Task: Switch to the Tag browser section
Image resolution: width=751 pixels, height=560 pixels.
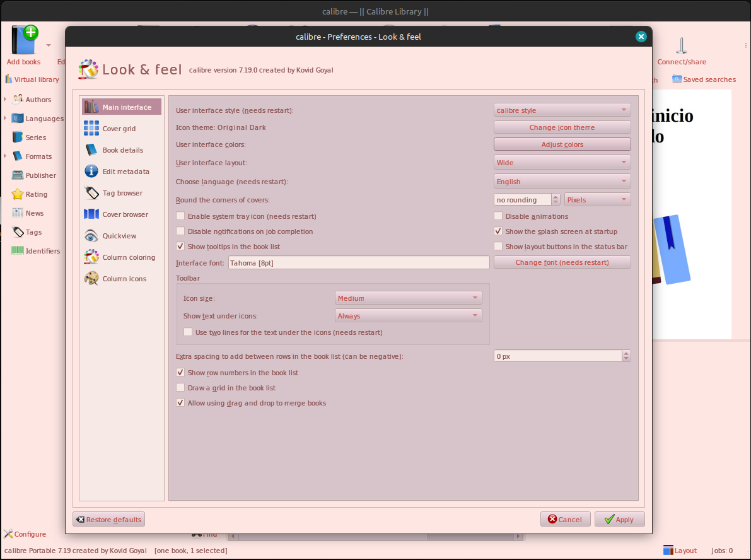Action: [122, 193]
